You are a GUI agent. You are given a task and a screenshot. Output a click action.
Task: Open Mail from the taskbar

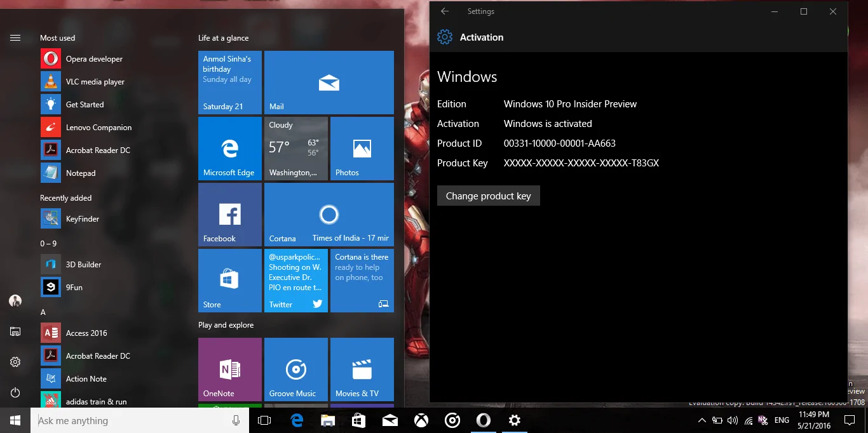coord(390,420)
